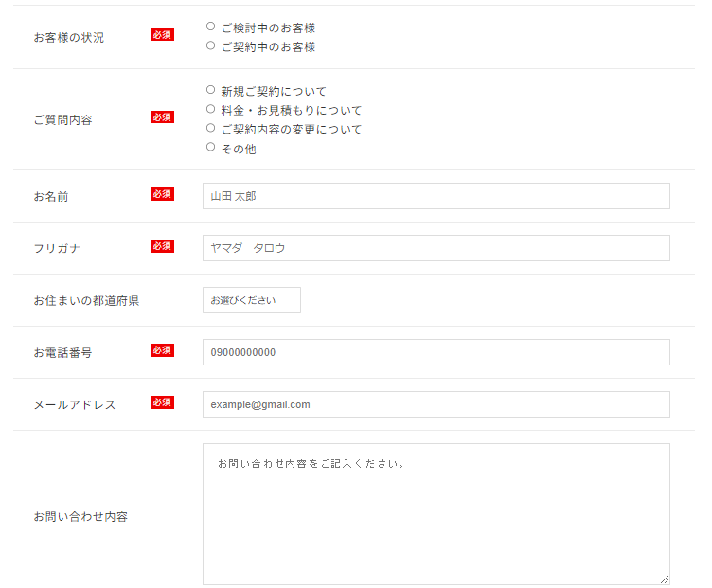712x588 pixels.
Task: Click the お名前 text field
Action: click(436, 196)
